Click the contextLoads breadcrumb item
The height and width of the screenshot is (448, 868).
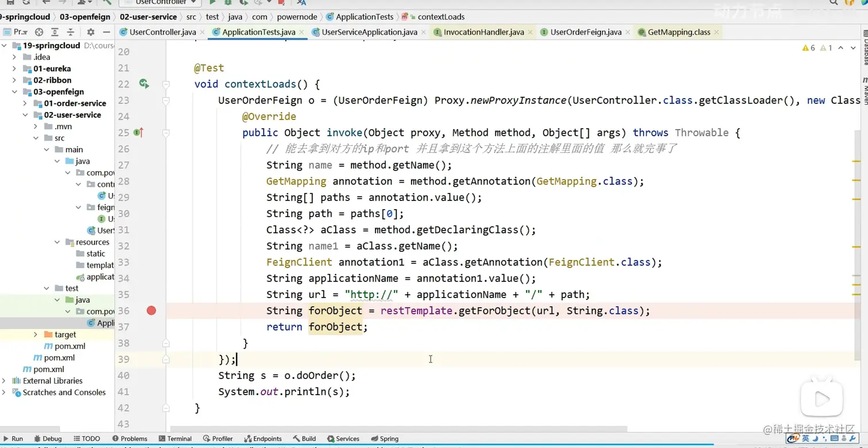pyautogui.click(x=441, y=17)
